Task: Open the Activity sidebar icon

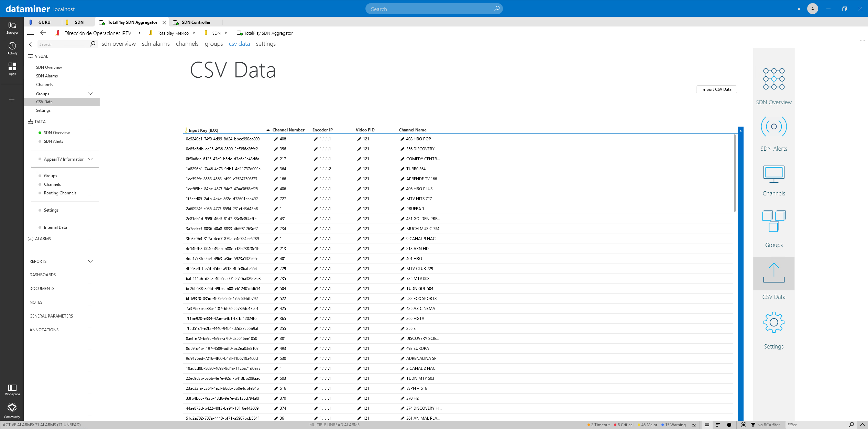Action: pos(12,48)
